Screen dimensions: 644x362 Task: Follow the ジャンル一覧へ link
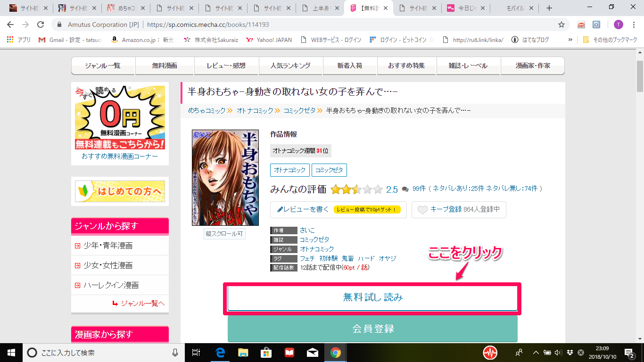pyautogui.click(x=142, y=303)
